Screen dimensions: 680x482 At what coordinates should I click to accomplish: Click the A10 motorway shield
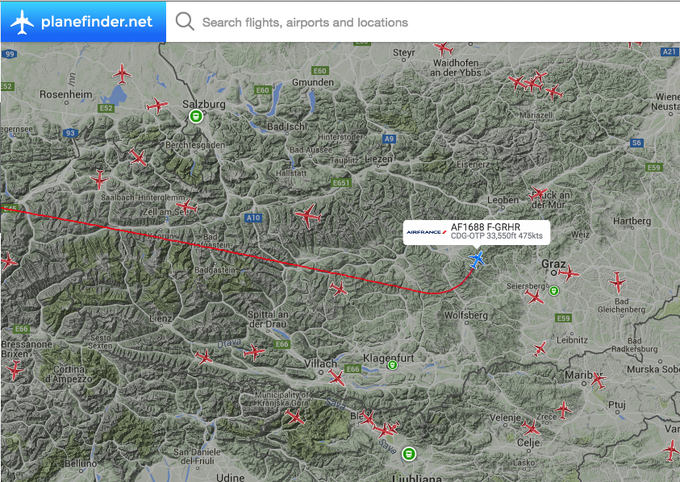coord(253,218)
